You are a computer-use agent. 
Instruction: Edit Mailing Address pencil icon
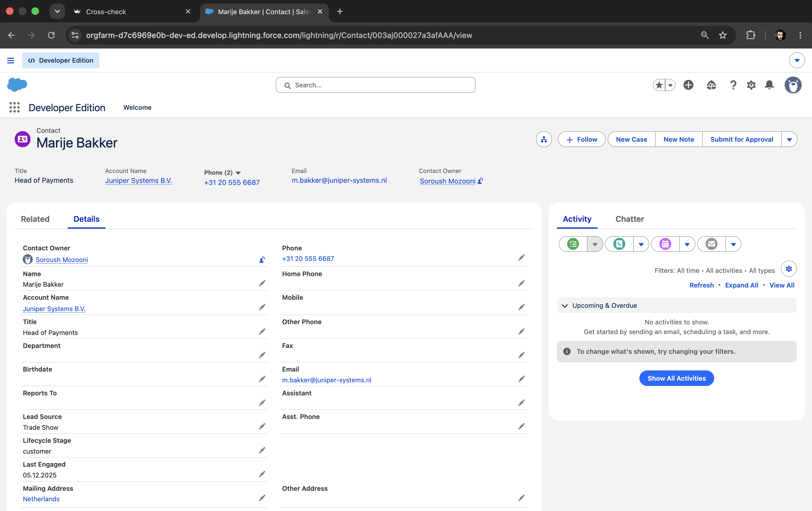(x=262, y=498)
